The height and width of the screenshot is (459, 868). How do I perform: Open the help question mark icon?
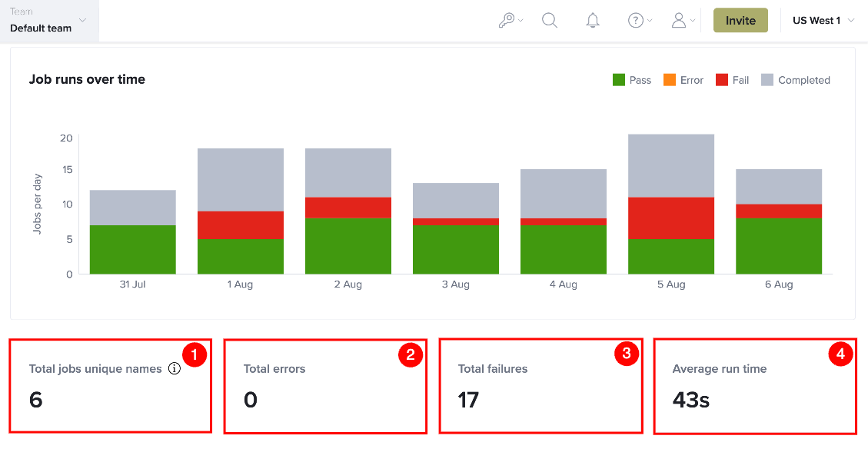click(x=636, y=21)
